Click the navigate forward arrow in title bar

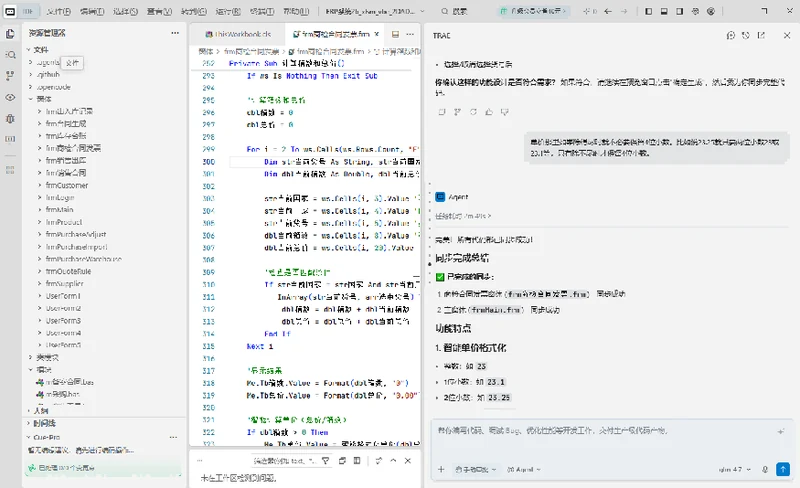(623, 11)
